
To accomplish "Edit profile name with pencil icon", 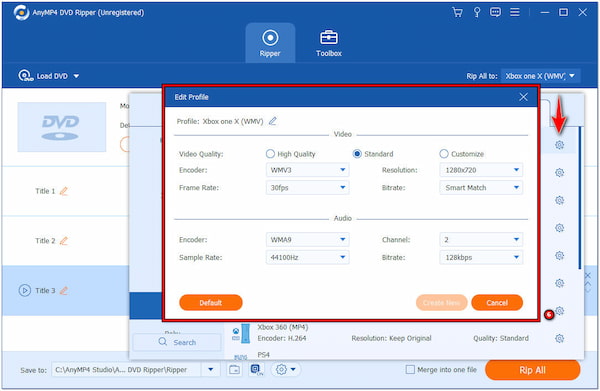I will 272,121.
